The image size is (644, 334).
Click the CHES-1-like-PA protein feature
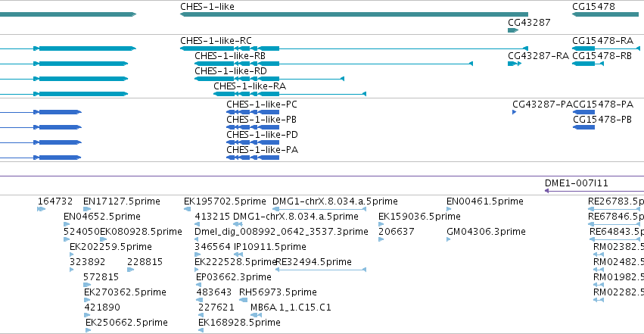pyautogui.click(x=253, y=158)
